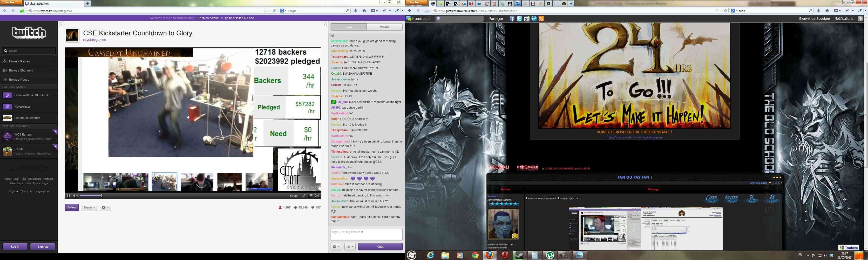Click the REPONDRE reply button
This screenshot has height=260, width=868.
[x=527, y=167]
